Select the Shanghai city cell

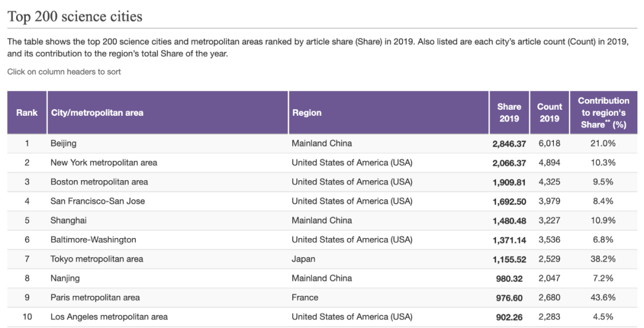(69, 221)
